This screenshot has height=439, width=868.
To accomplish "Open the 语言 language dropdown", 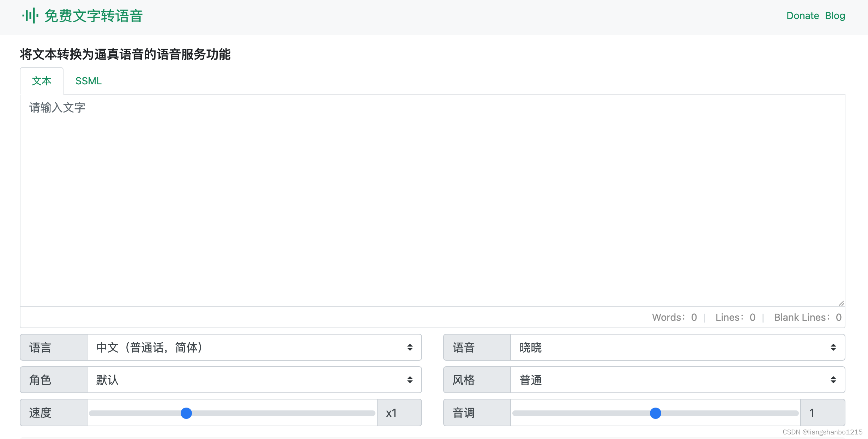I will coord(247,348).
